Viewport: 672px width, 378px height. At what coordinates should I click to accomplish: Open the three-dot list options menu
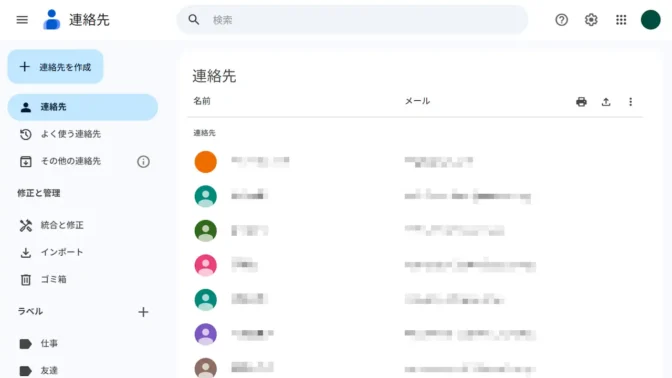630,102
